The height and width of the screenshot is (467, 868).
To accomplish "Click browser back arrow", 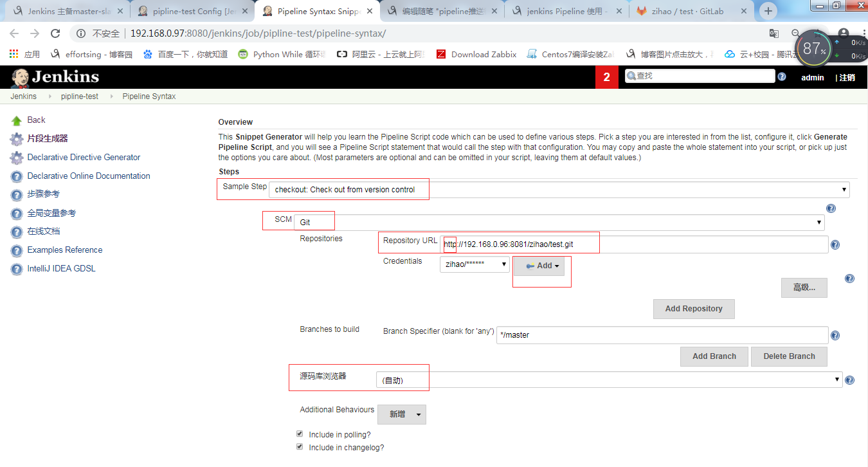I will (14, 33).
